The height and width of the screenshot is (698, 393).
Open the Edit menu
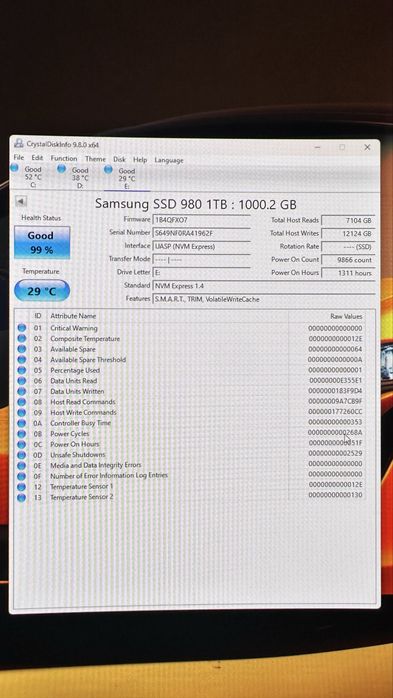click(x=37, y=158)
